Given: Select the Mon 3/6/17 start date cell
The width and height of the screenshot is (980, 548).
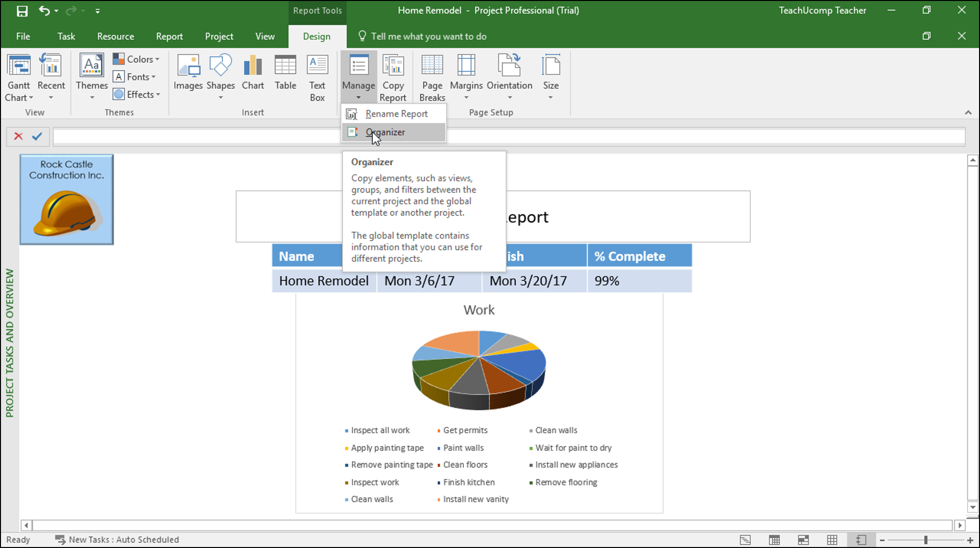Looking at the screenshot, I should click(x=429, y=281).
